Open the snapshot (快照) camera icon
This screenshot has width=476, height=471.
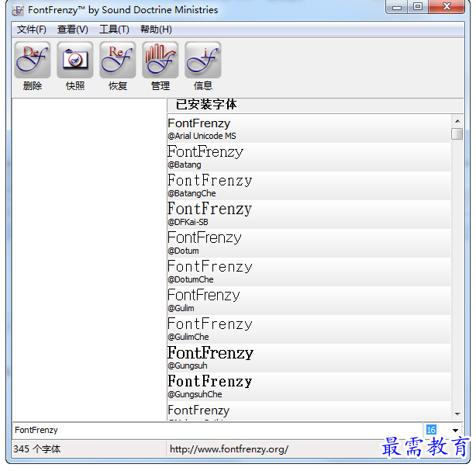point(75,60)
